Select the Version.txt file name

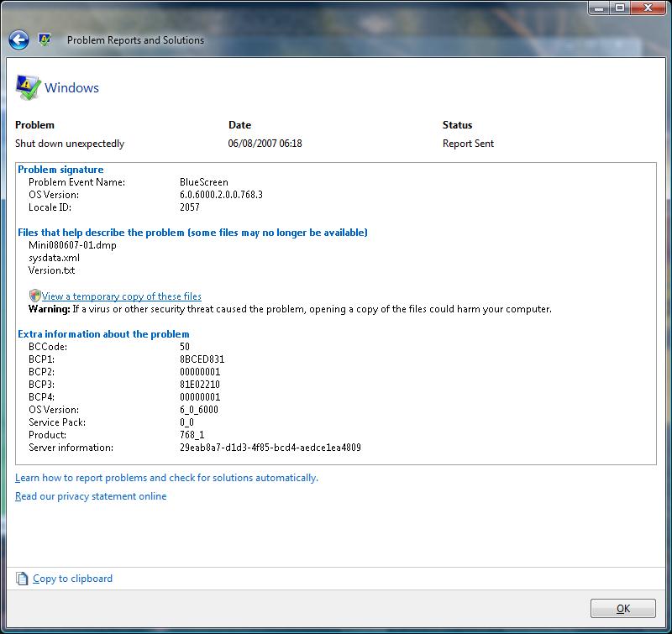coord(51,270)
